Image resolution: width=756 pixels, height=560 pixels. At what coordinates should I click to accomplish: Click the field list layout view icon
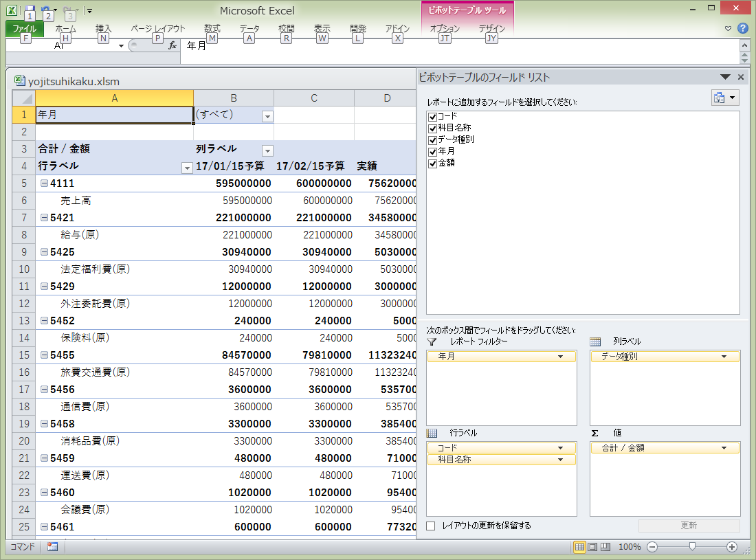724,98
